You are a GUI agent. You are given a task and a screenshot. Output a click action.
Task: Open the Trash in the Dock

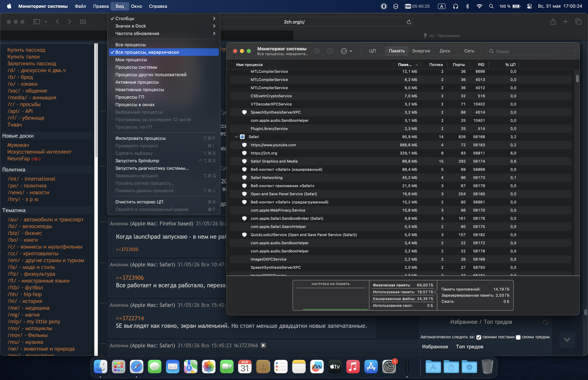pos(487,367)
